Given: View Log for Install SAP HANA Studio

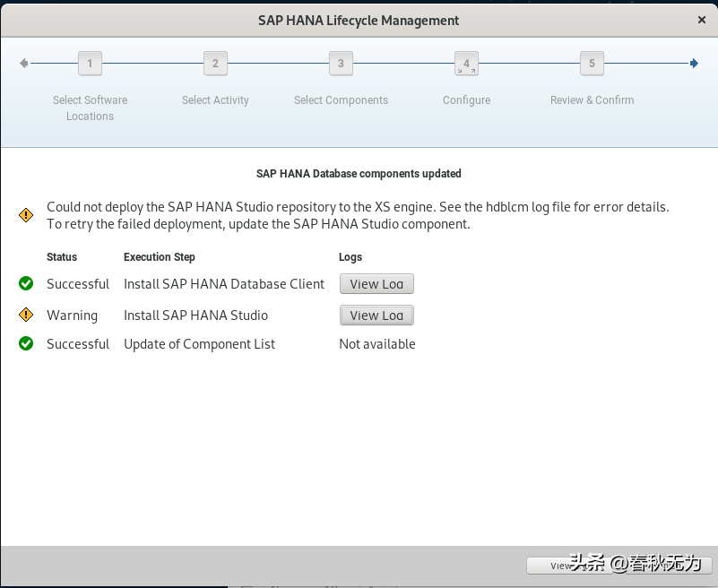Looking at the screenshot, I should (376, 315).
